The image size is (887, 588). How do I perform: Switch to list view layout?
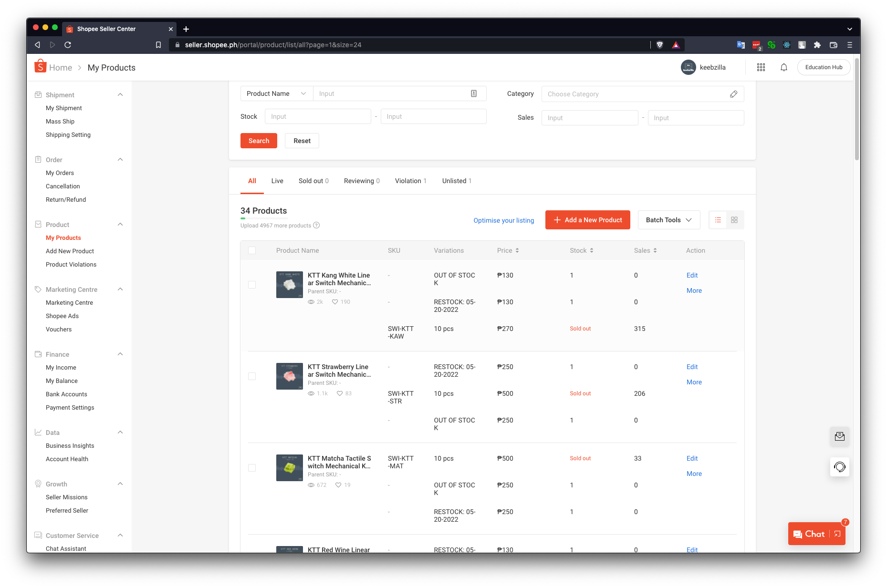[x=718, y=220]
